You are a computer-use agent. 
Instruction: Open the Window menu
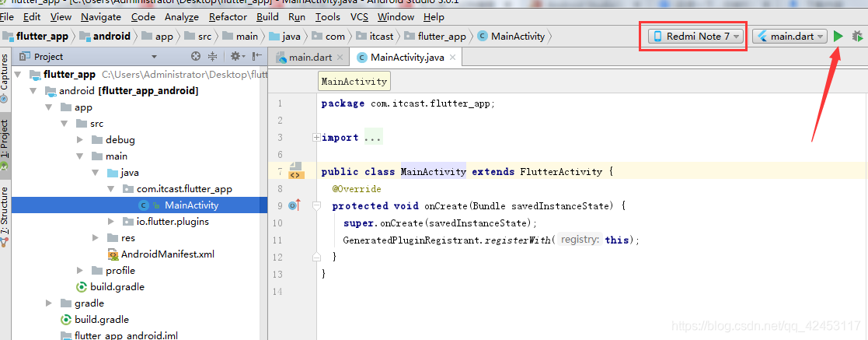click(x=396, y=17)
